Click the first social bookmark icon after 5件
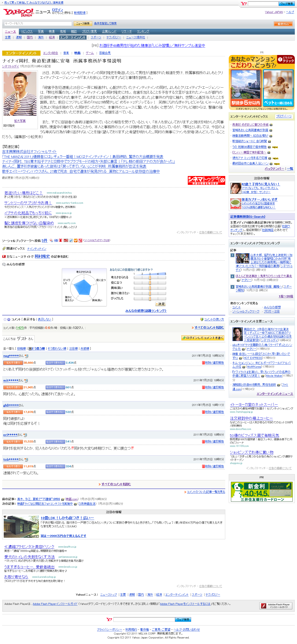The height and width of the screenshot is (644, 297). [x=51, y=240]
